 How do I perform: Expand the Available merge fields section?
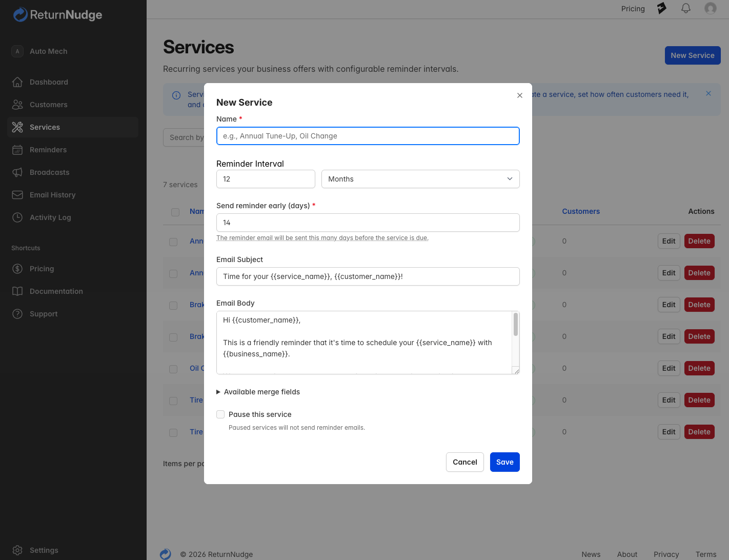coord(258,392)
